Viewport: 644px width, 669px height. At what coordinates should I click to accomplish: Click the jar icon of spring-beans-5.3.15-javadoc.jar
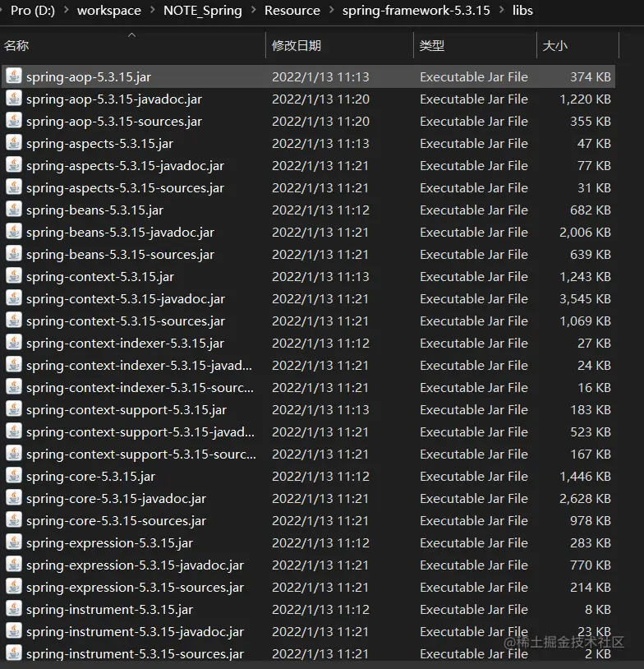14,232
